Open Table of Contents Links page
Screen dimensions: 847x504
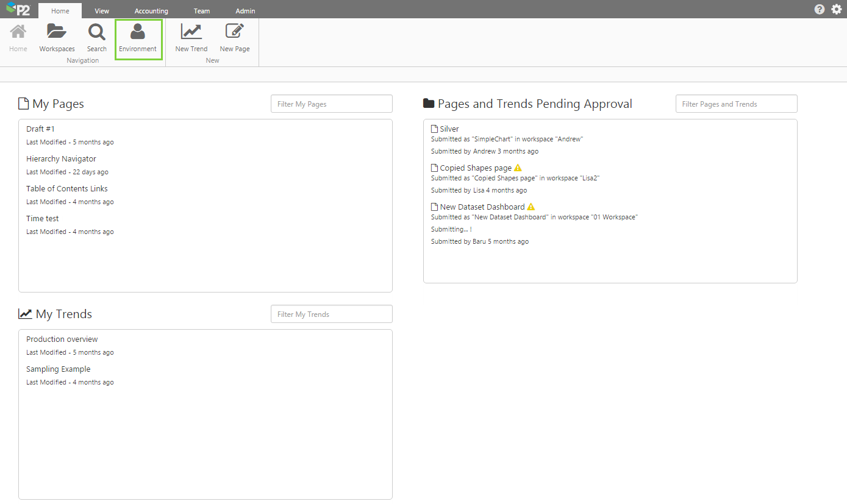67,189
